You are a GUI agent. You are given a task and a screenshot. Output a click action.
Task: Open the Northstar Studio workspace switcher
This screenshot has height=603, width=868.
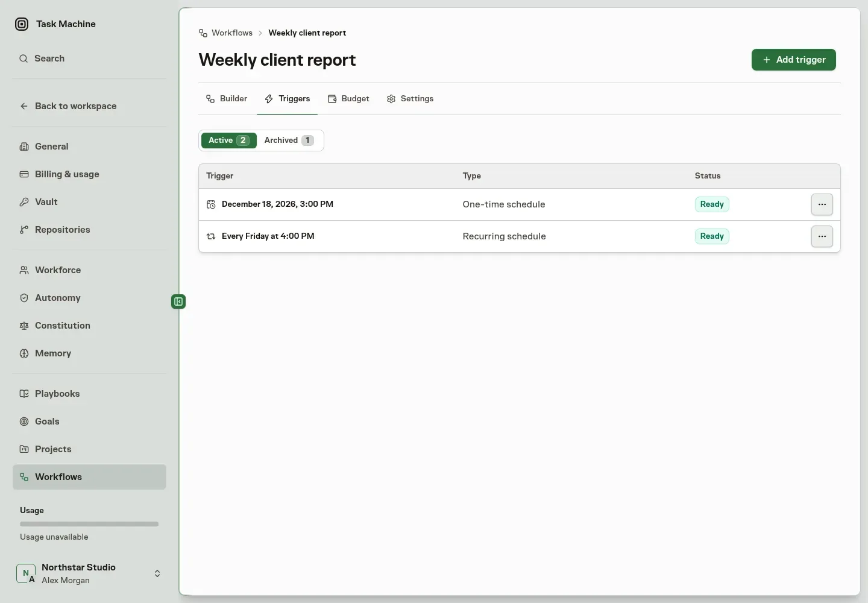89,573
